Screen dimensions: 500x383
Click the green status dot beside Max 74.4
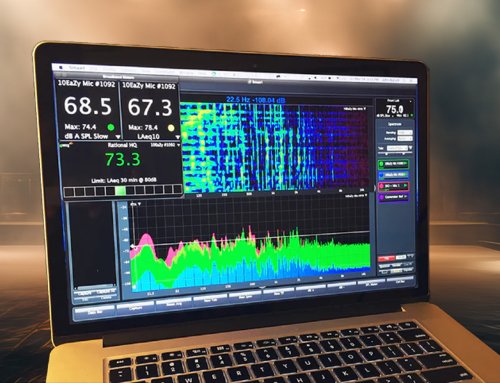click(x=111, y=127)
